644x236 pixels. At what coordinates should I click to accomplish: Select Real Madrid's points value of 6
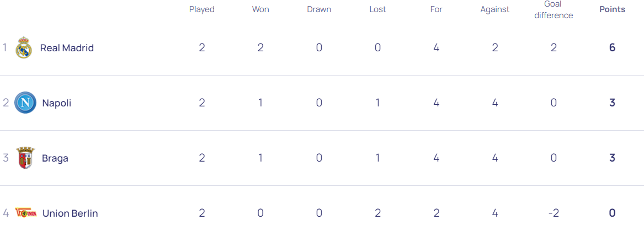point(612,48)
